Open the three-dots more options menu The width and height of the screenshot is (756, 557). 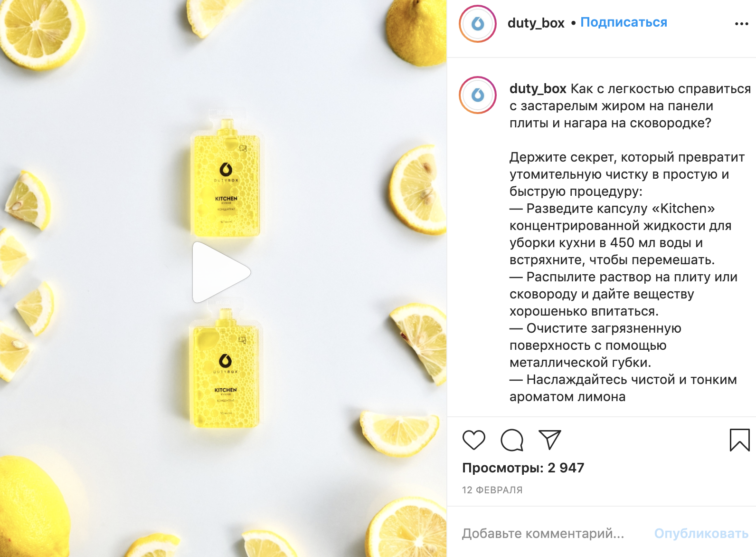[741, 24]
